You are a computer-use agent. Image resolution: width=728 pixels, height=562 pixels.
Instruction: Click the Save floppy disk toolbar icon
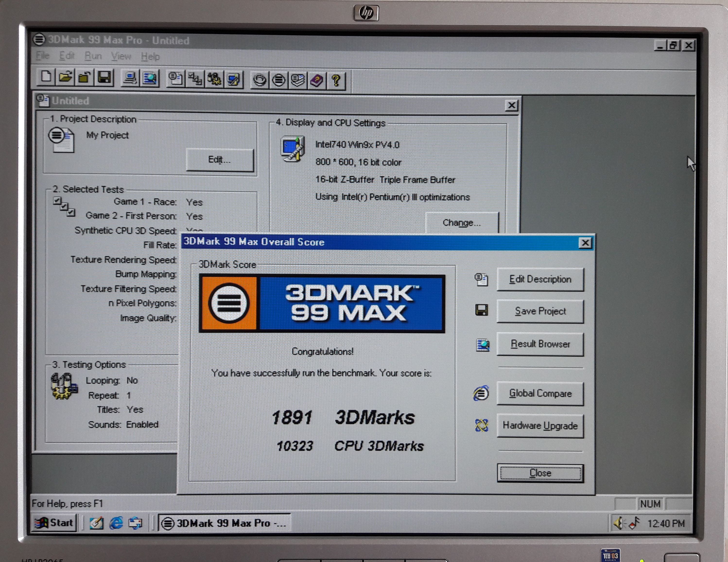pos(104,78)
